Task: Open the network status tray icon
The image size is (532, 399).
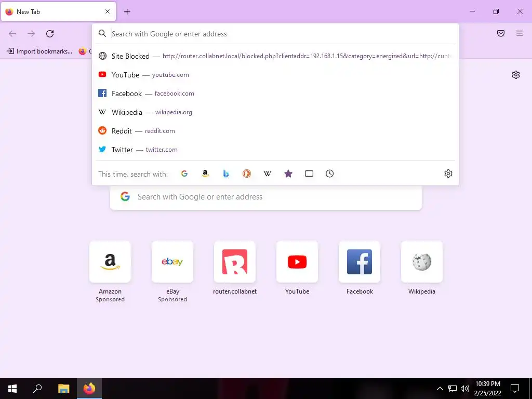Action: [x=453, y=389]
